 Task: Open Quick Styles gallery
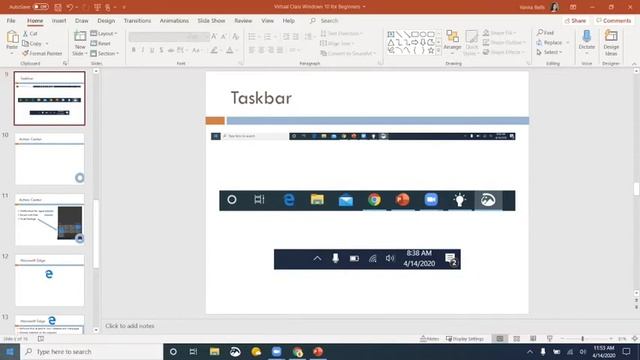tap(471, 42)
